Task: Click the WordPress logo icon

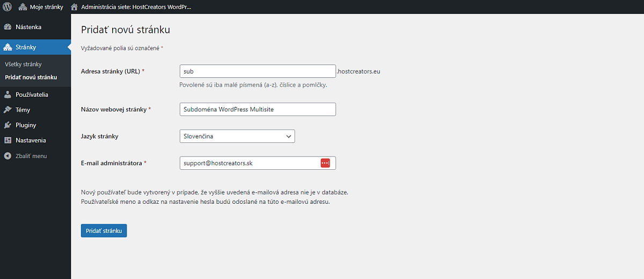Action: click(7, 7)
